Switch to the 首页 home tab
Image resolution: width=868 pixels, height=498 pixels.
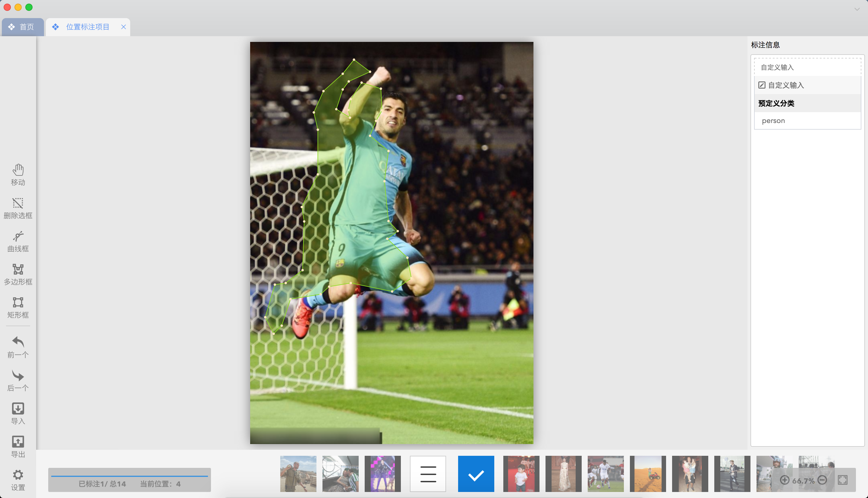23,27
